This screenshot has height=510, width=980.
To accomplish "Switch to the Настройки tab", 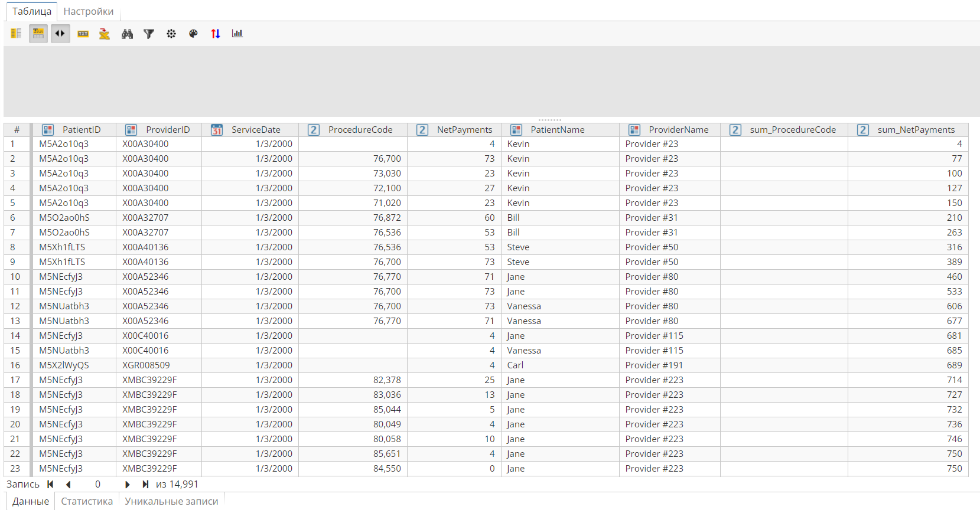I will 89,11.
